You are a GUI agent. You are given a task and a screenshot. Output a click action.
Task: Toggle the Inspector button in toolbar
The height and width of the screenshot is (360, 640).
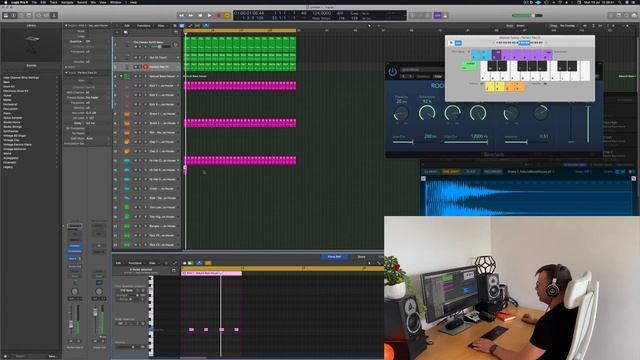13,16
